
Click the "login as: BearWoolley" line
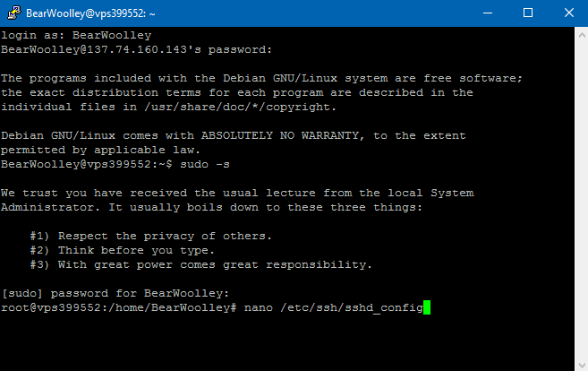tap(77, 35)
